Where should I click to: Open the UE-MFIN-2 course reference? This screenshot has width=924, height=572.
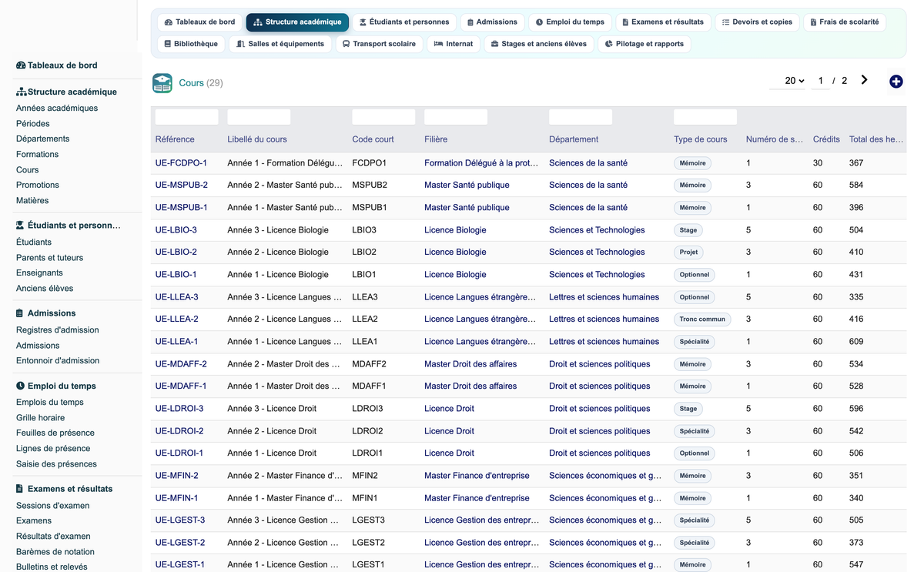click(176, 476)
